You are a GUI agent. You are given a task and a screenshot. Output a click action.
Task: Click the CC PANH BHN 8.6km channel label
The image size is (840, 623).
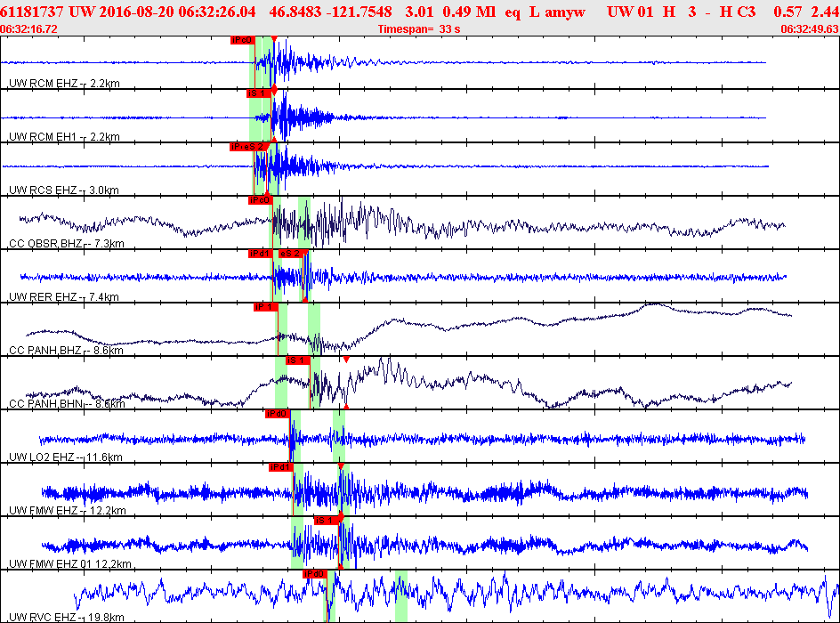point(67,404)
